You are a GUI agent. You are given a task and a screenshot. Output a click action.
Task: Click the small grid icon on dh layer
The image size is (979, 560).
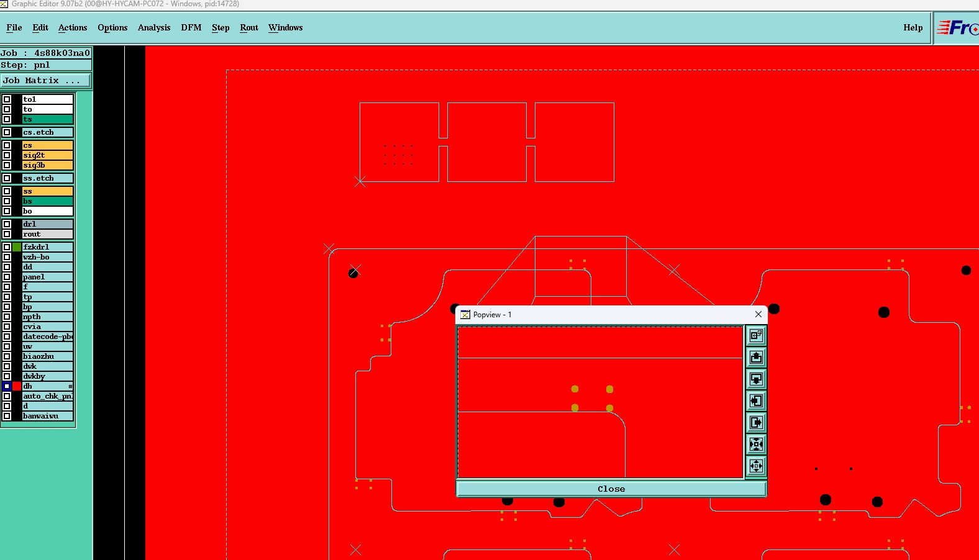(70, 386)
